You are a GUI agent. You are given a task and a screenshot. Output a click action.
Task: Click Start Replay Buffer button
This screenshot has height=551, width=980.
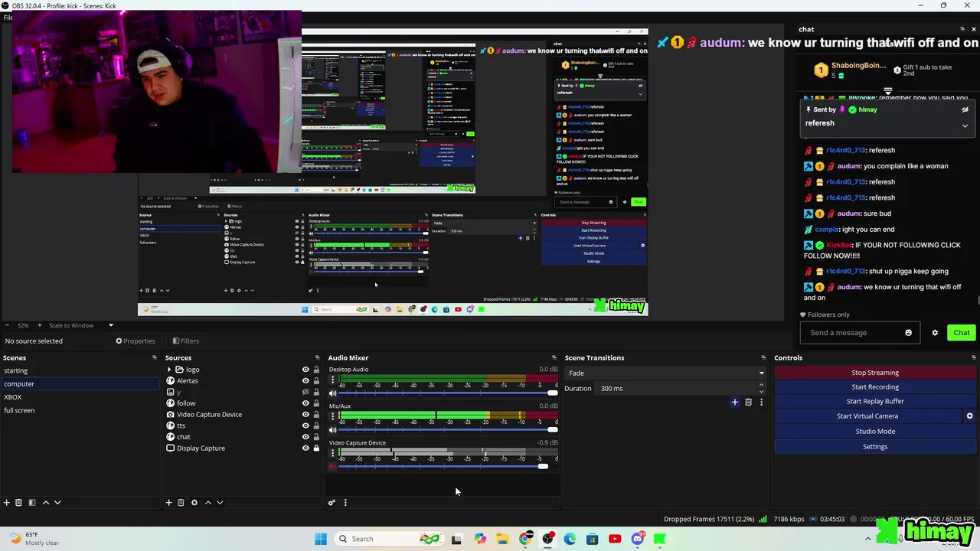pyautogui.click(x=875, y=402)
